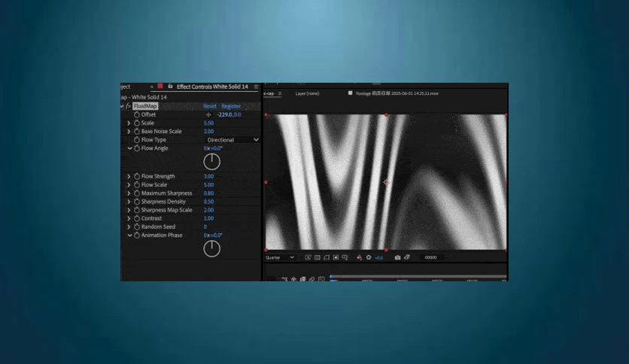Open the composition tab panel menu
Image resolution: width=629 pixels, height=364 pixels.
(280, 93)
